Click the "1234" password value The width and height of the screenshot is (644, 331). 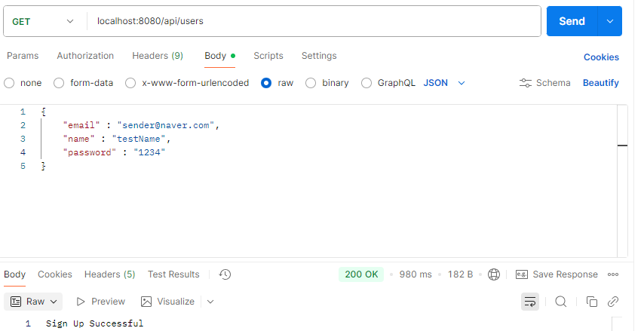tap(149, 152)
